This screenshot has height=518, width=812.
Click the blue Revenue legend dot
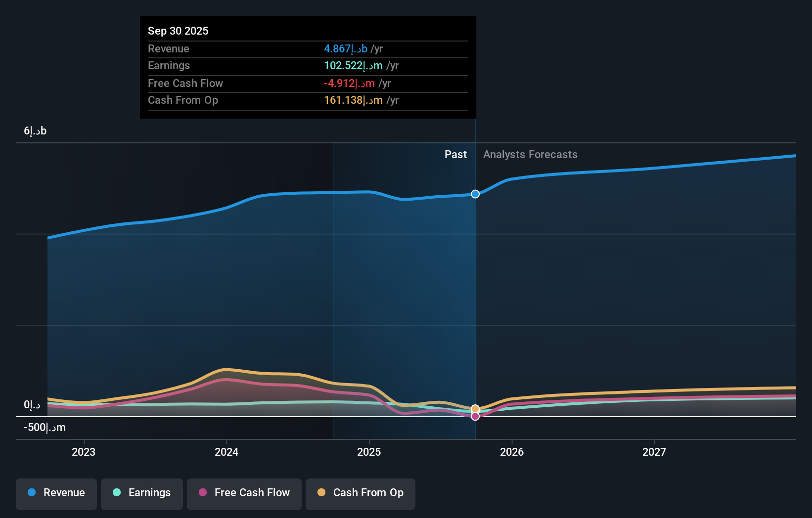(x=31, y=493)
